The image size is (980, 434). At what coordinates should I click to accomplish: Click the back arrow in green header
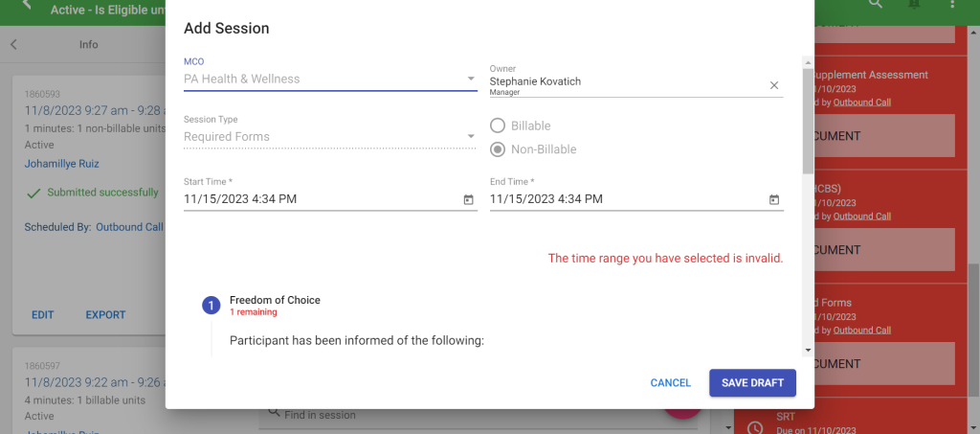[26, 5]
